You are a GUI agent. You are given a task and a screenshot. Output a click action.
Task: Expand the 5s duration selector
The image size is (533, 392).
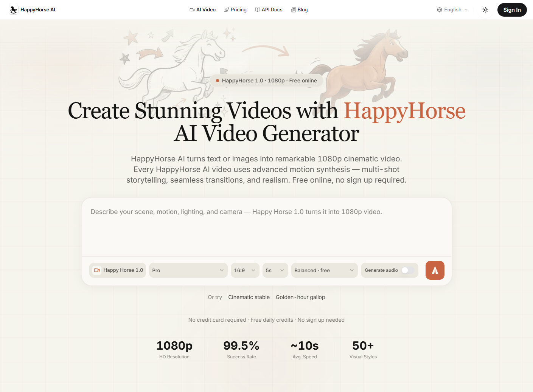(x=275, y=270)
